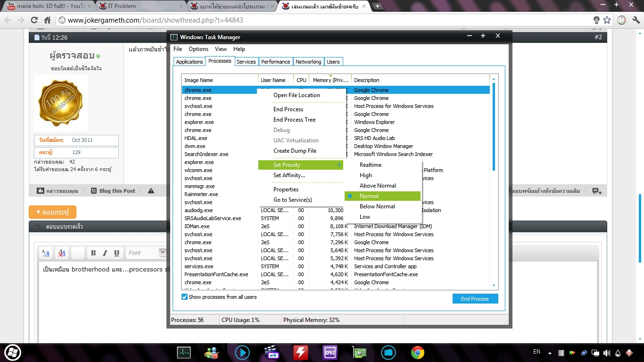Expand the Set Priority submenu
The image size is (644, 362).
click(x=301, y=165)
